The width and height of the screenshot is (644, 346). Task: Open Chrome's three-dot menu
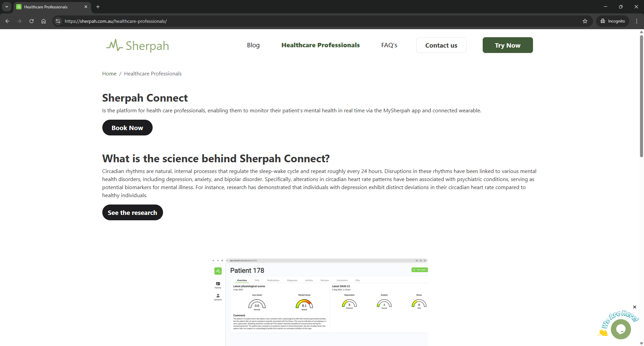[x=637, y=21]
